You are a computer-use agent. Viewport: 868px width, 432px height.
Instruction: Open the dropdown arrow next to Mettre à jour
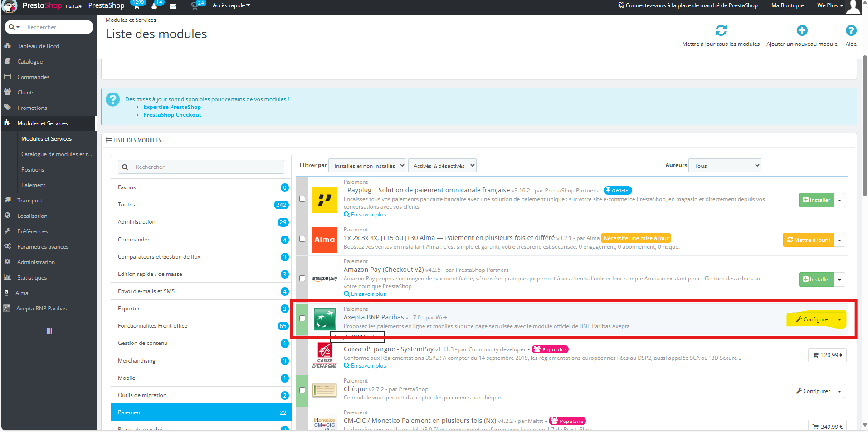coord(839,240)
